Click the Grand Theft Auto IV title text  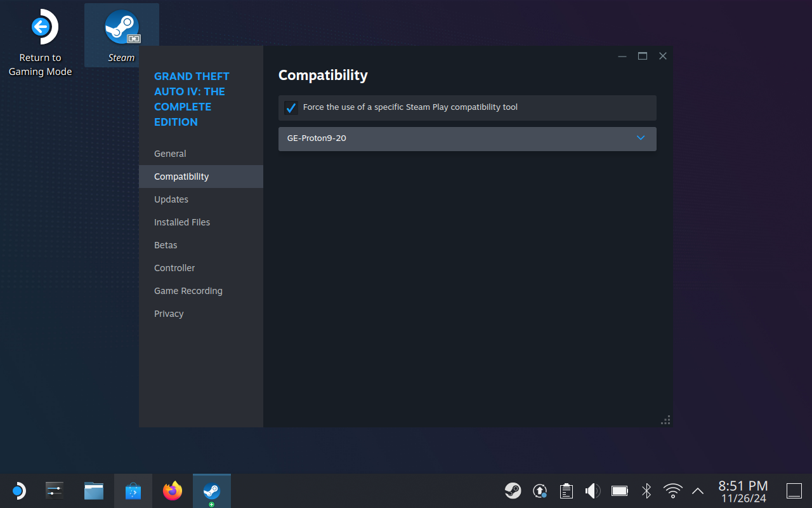pyautogui.click(x=192, y=99)
